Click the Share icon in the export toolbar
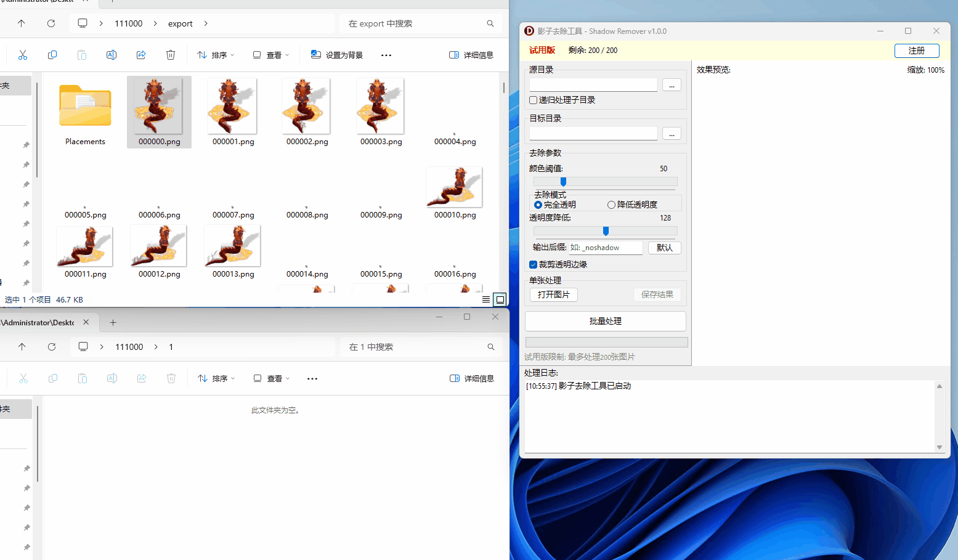 pos(141,55)
